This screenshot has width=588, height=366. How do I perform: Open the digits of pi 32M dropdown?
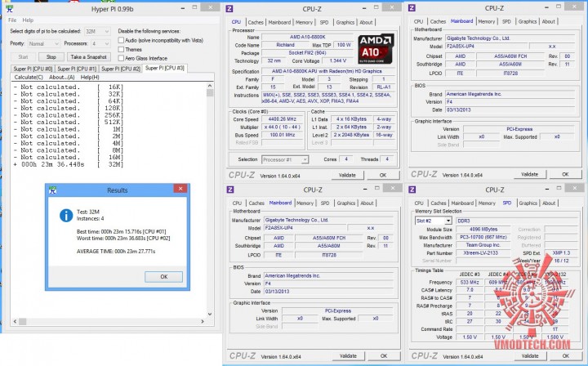pos(97,32)
